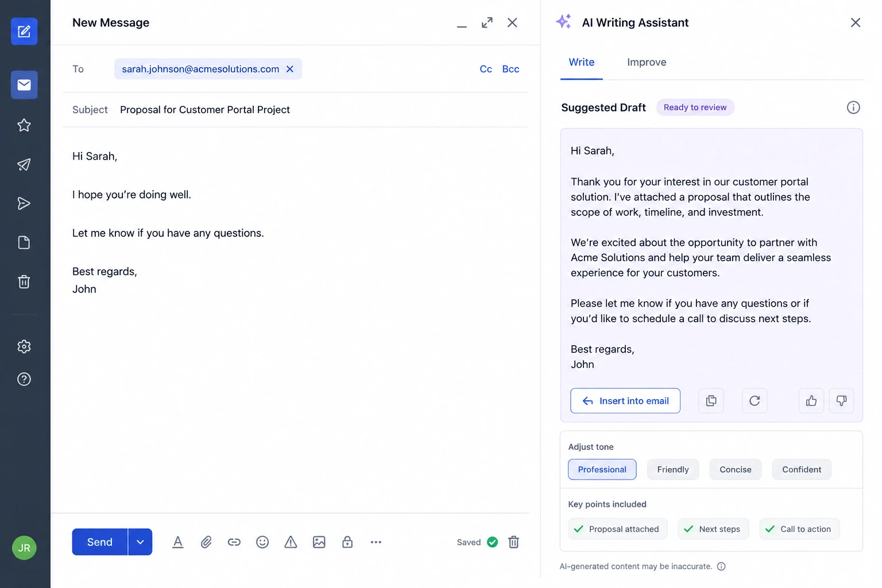
Task: Discard the draft with the trash icon
Action: (514, 542)
